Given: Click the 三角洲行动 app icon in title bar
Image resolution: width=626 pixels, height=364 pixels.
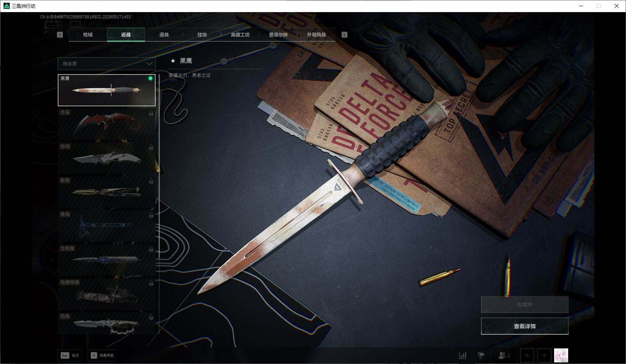Looking at the screenshot, I should coord(6,6).
